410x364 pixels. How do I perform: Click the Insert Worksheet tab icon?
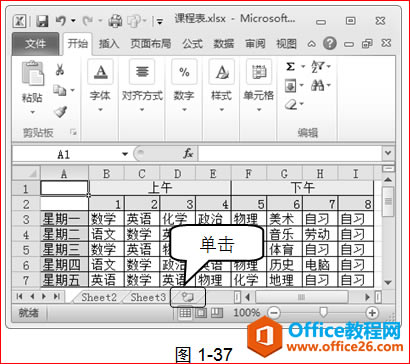click(x=188, y=297)
